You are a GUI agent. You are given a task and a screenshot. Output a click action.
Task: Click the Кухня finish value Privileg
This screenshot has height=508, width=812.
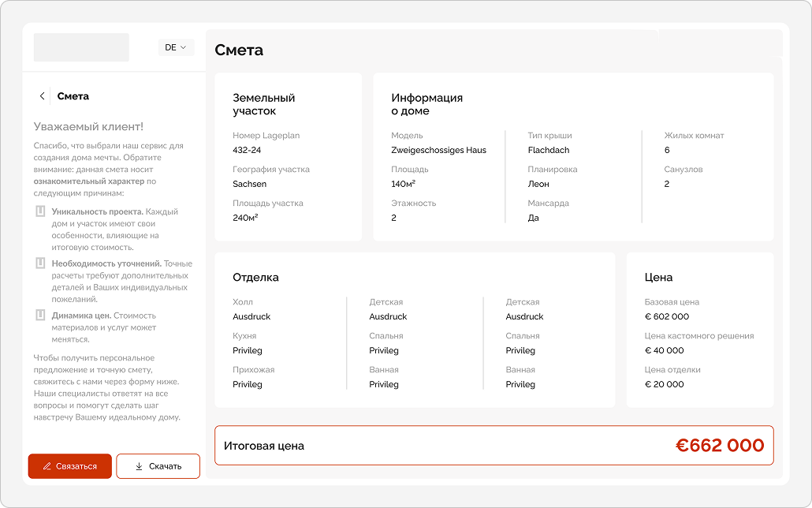[x=248, y=350]
